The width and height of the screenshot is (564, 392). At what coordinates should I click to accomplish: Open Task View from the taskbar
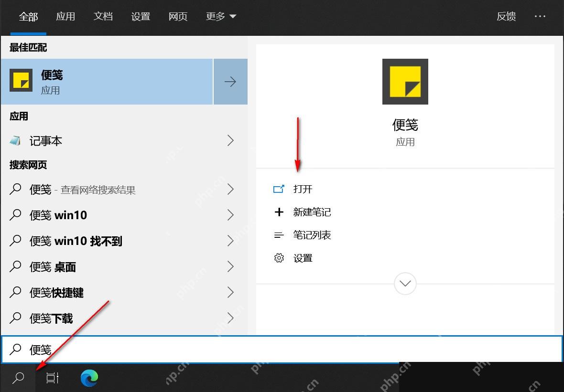[53, 378]
